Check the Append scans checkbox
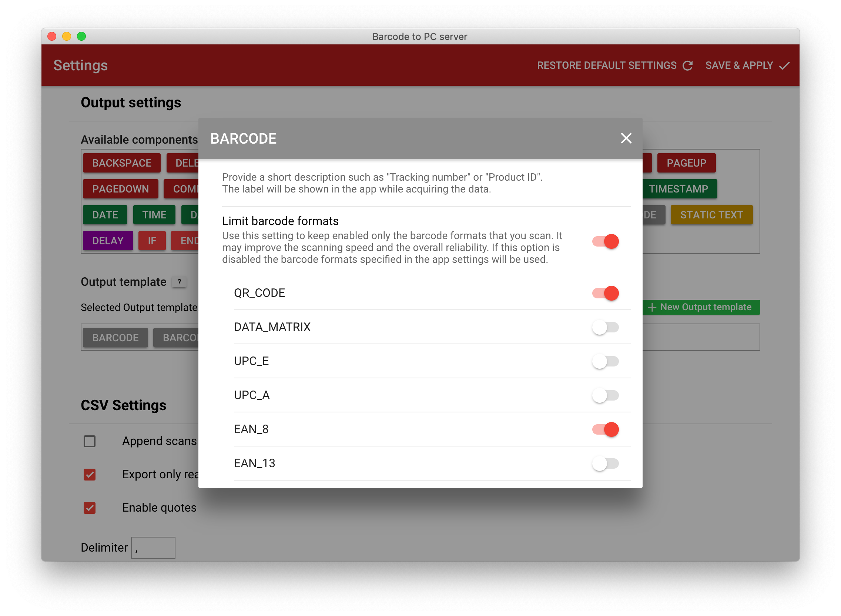 pyautogui.click(x=90, y=441)
